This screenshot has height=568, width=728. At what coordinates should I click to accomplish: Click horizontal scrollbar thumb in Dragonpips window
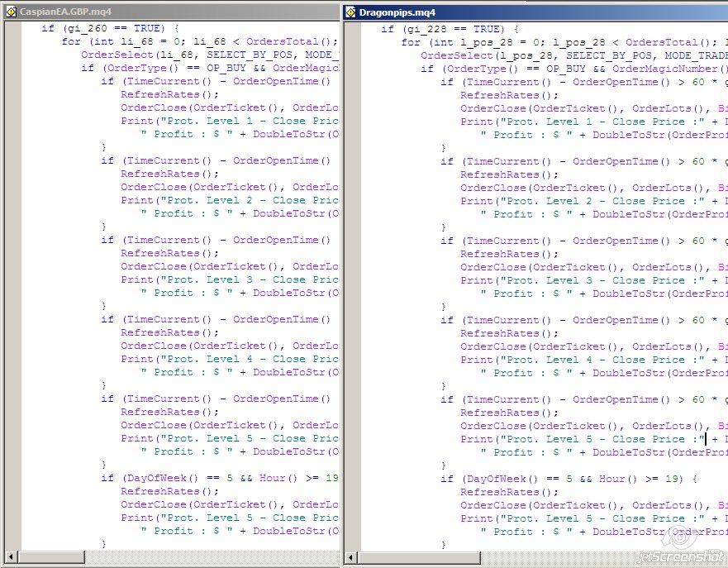point(419,557)
